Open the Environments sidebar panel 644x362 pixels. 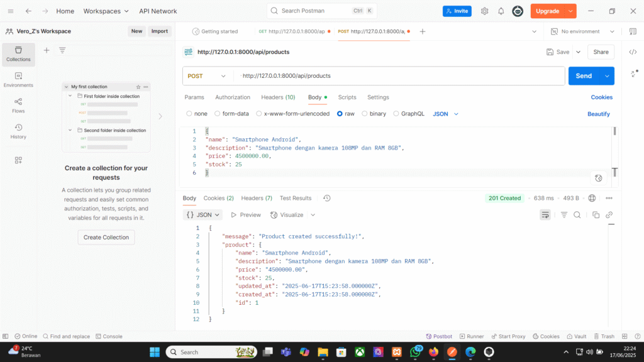[18, 80]
